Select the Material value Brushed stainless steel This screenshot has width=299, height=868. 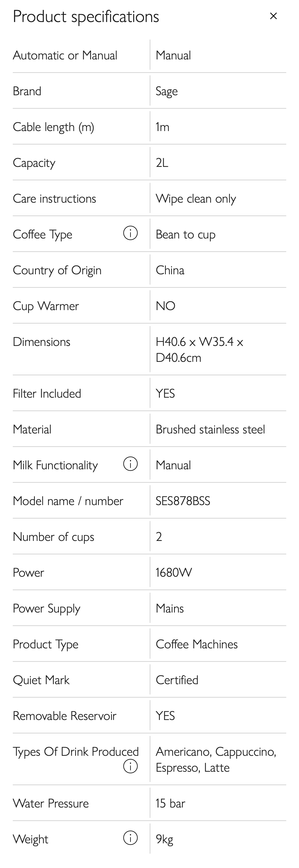click(x=210, y=429)
